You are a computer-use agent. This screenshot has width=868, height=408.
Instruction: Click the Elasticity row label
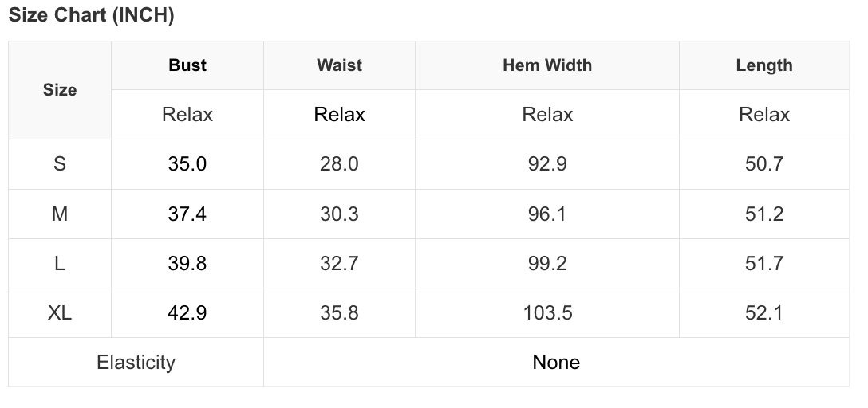point(136,362)
